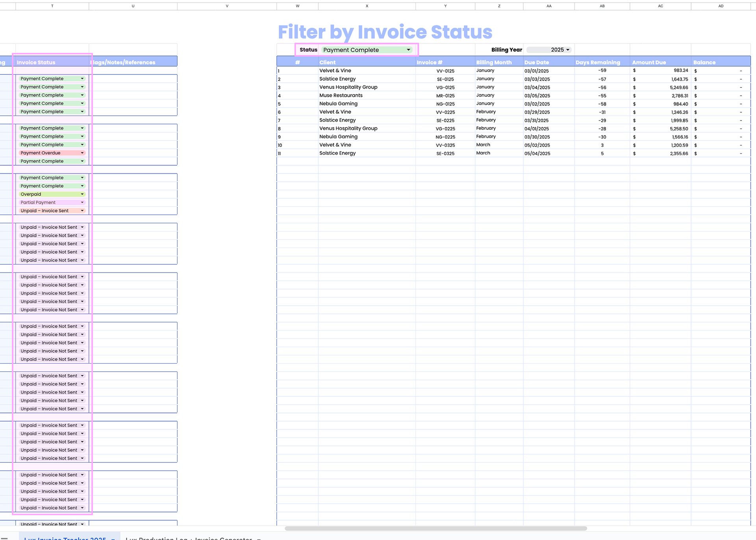Viewport: 756px width, 540px height.
Task: Open the Unpaid – Invoice Sent dropdown arrow
Action: [82, 211]
